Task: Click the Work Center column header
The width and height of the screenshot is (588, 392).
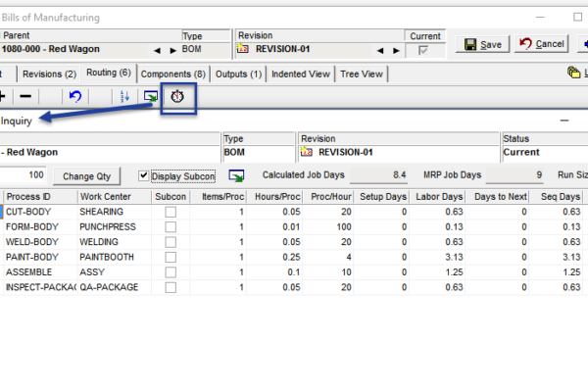Action: tap(115, 197)
